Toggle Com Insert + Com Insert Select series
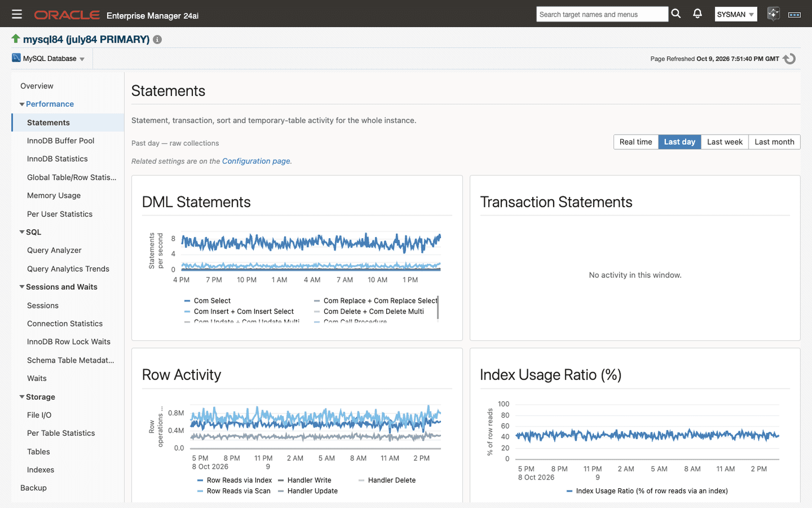The image size is (812, 508). click(239, 311)
